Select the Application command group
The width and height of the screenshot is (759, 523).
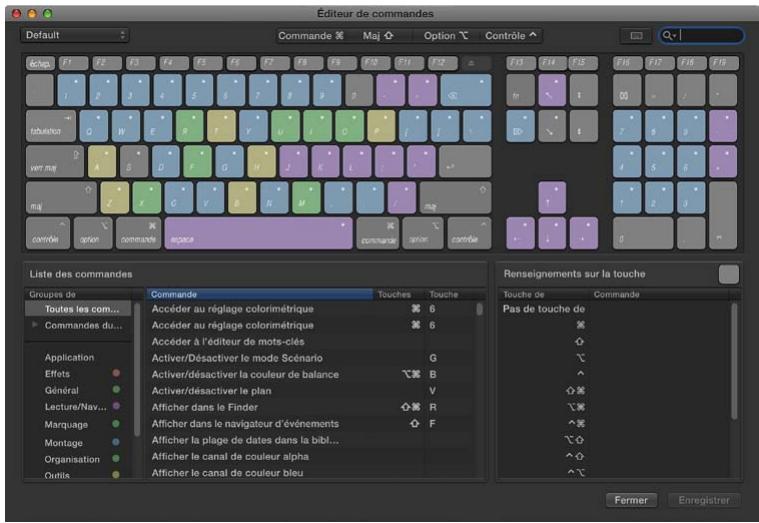point(69,357)
